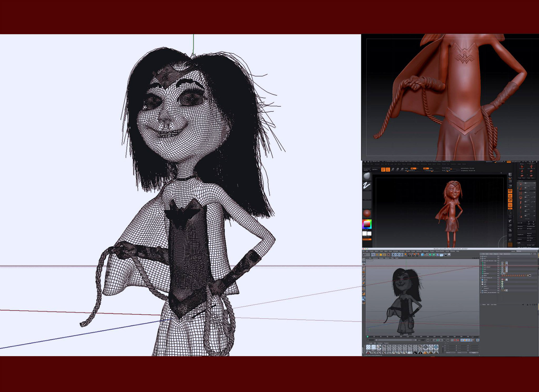Click Apply in the Coordinates manager

tap(474, 353)
